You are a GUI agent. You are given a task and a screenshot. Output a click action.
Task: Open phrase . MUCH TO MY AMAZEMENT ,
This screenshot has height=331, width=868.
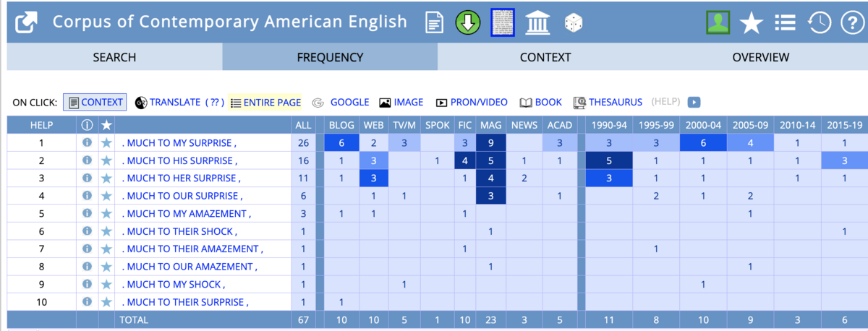(186, 214)
